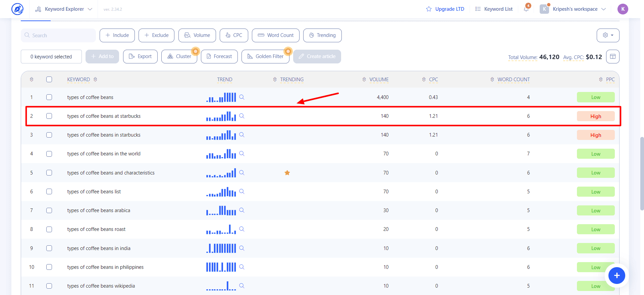Click the notification bell icon
The image size is (644, 295).
tap(526, 9)
